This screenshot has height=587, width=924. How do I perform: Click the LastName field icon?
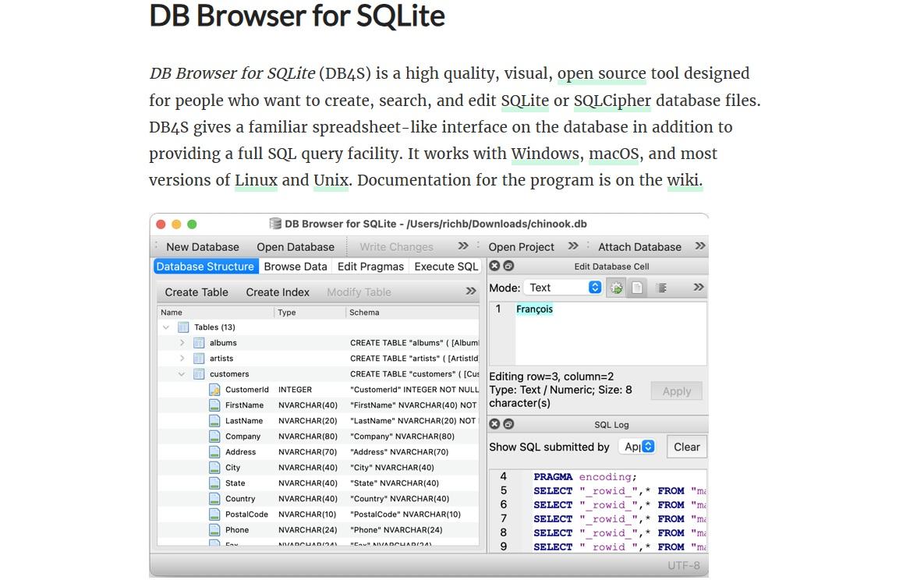[x=214, y=421]
